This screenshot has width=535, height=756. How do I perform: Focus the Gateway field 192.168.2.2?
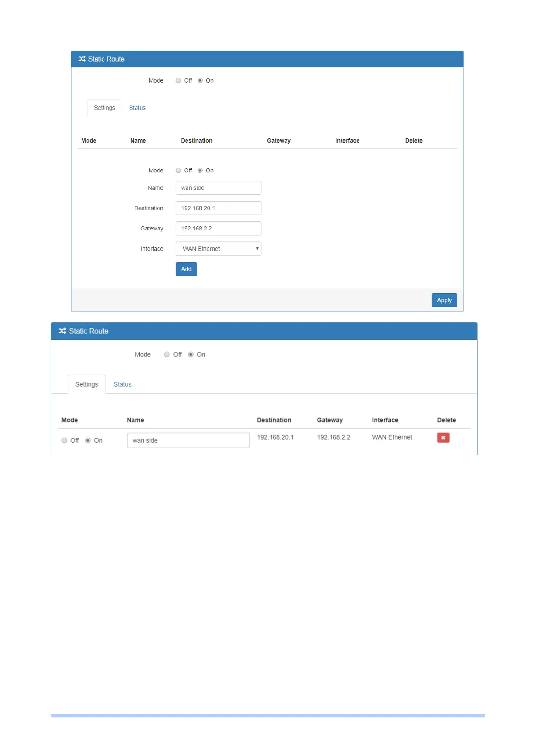pyautogui.click(x=218, y=228)
